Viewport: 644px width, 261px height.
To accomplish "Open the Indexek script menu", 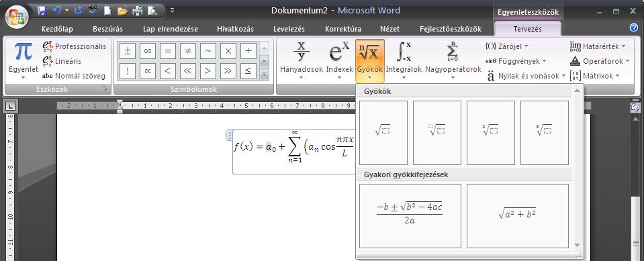I will [340, 61].
